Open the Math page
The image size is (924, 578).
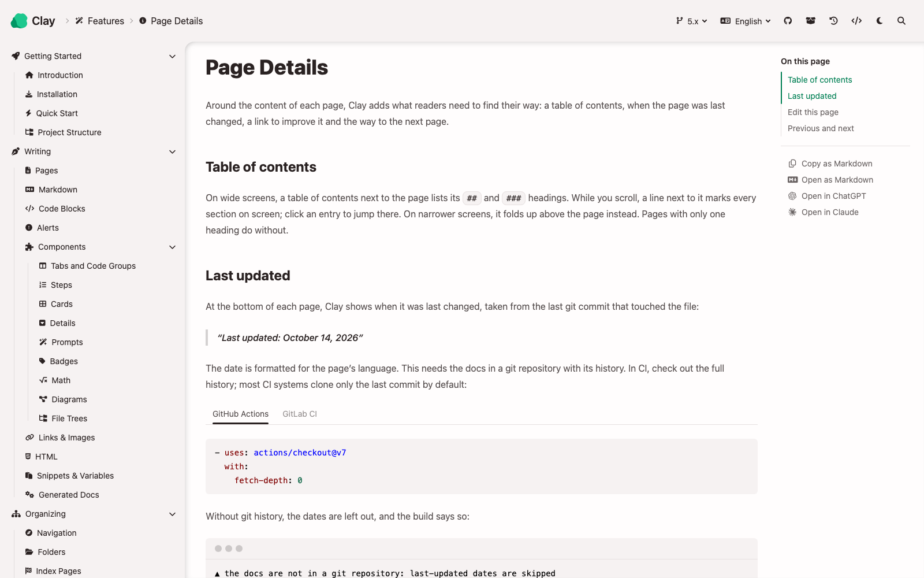tap(55, 380)
